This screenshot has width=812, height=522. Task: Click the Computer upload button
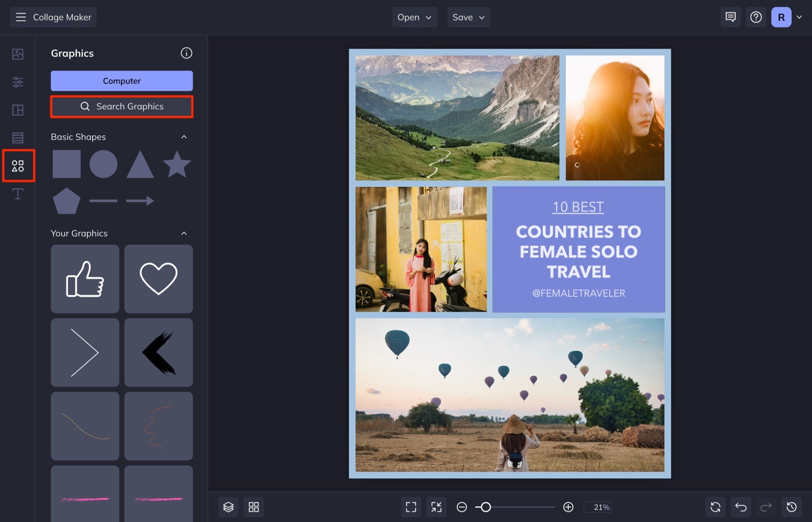[121, 80]
